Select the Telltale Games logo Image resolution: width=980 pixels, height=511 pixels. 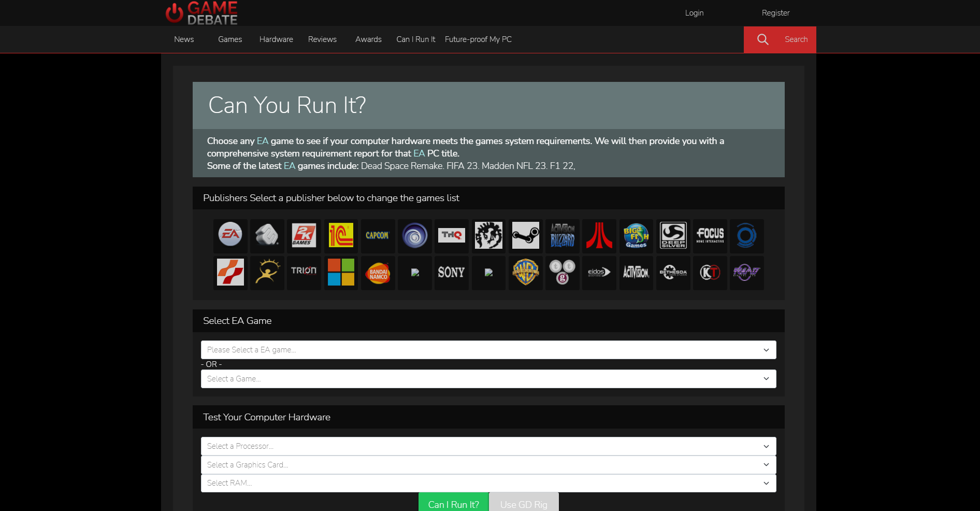[x=563, y=272]
